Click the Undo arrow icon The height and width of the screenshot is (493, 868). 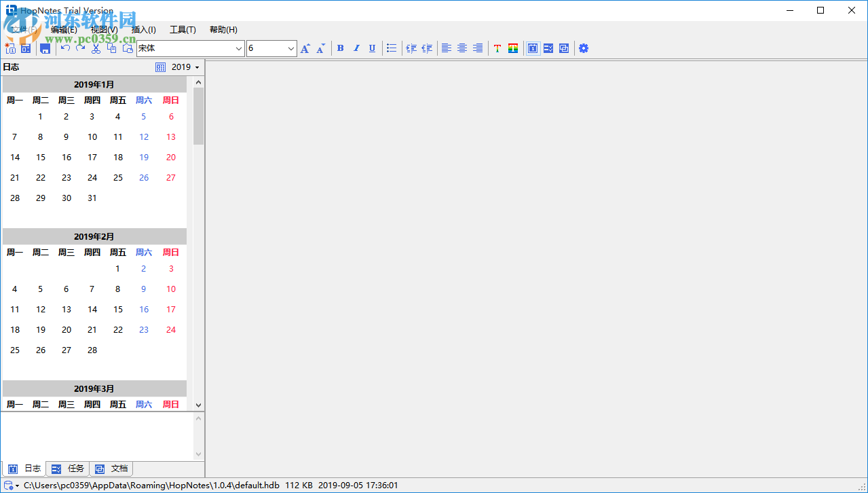point(66,48)
